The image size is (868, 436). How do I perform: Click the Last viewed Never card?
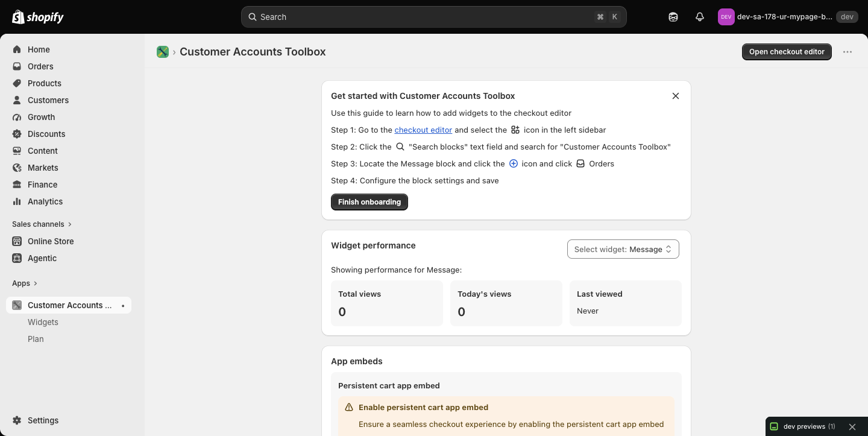(x=626, y=303)
